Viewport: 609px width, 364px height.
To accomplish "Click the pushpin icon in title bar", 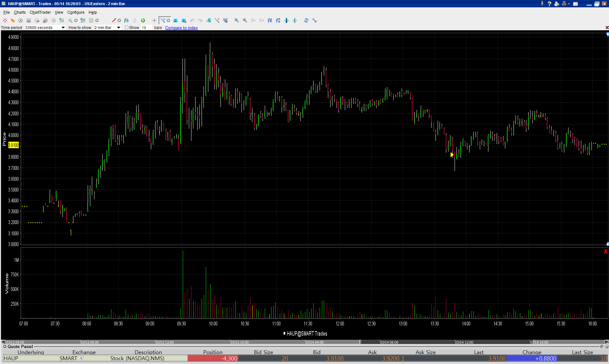I will (x=542, y=4).
